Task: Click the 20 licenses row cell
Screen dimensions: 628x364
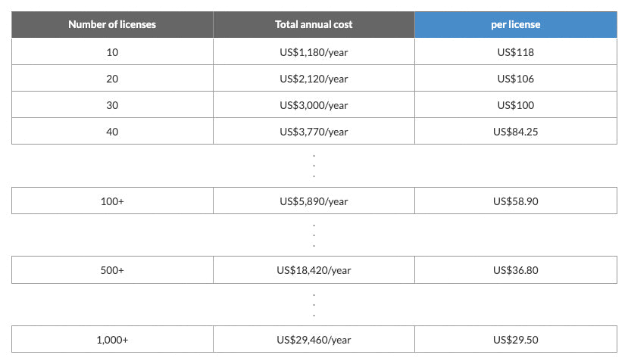Action: (x=112, y=79)
